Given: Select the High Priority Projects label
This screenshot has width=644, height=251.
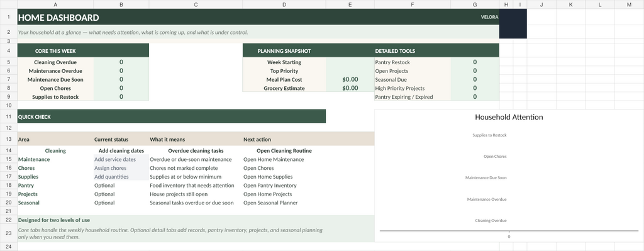Looking at the screenshot, I should pyautogui.click(x=413, y=88).
